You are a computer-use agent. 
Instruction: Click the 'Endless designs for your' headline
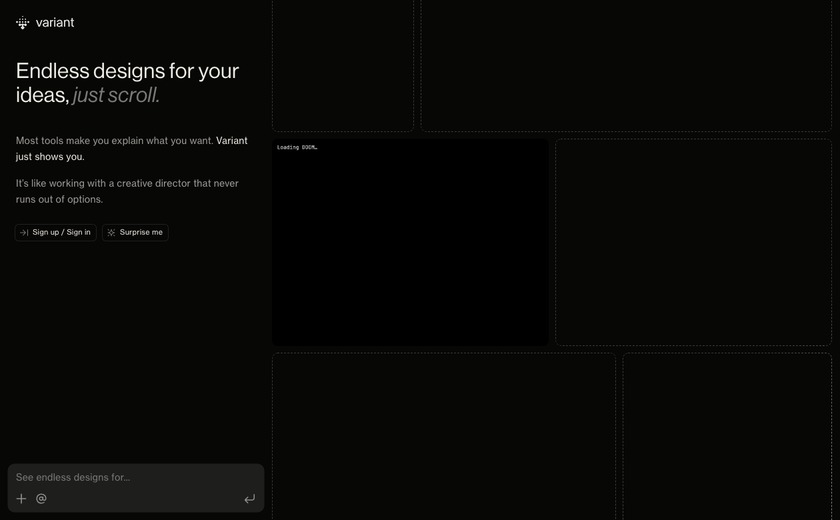(x=128, y=71)
